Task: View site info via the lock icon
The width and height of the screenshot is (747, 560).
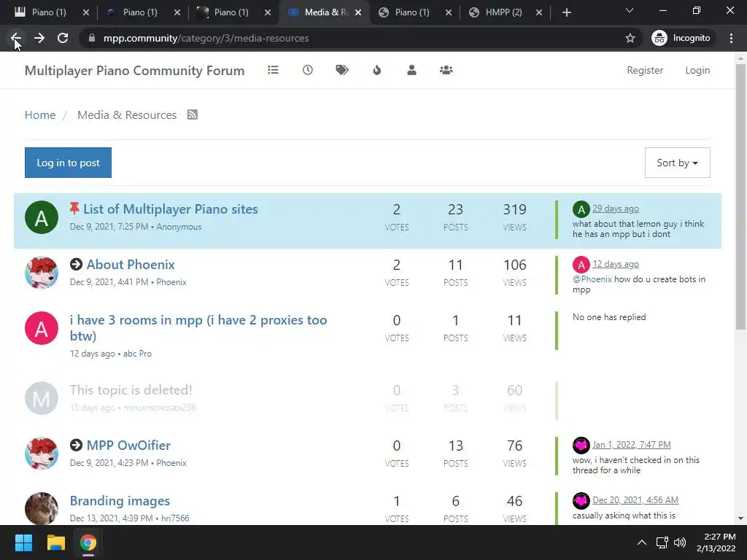Action: pyautogui.click(x=92, y=38)
